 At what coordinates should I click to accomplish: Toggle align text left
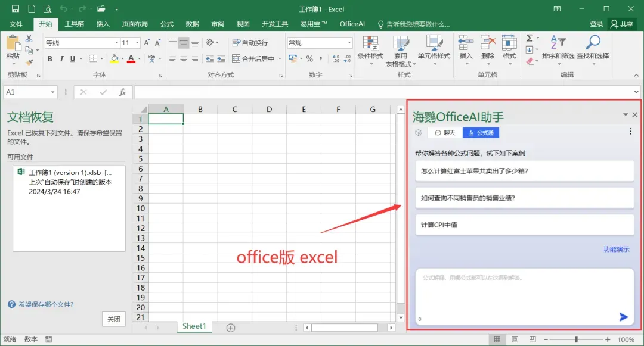[x=172, y=58]
